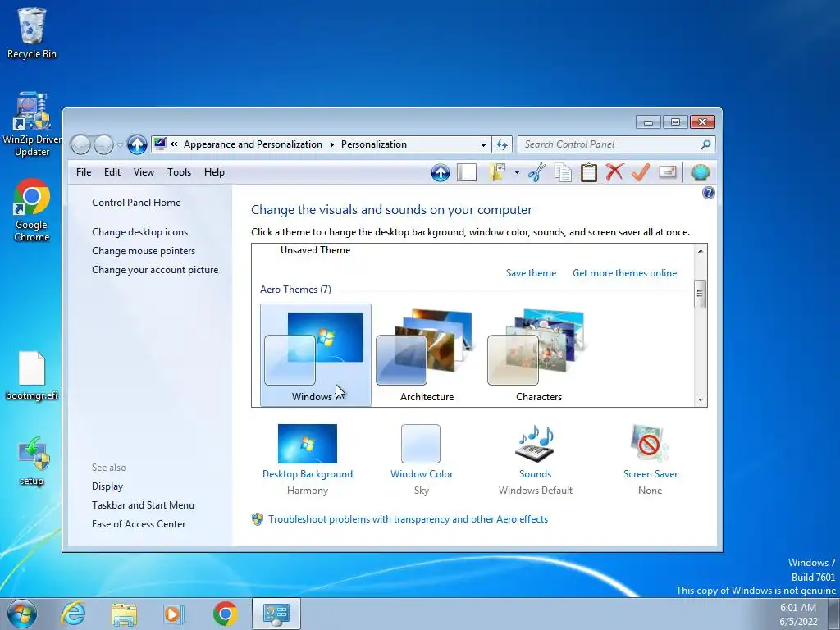Open the File menu
840x630 pixels.
(x=84, y=172)
